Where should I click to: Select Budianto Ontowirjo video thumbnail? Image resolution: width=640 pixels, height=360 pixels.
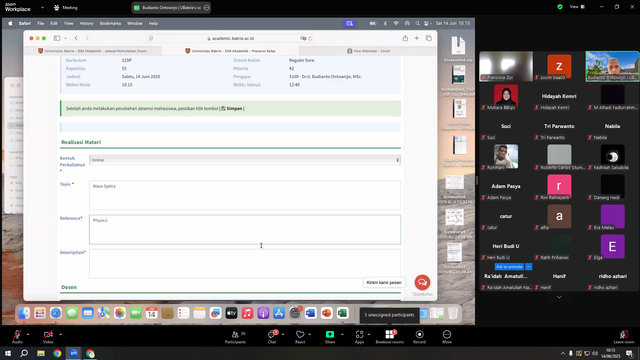[612, 66]
